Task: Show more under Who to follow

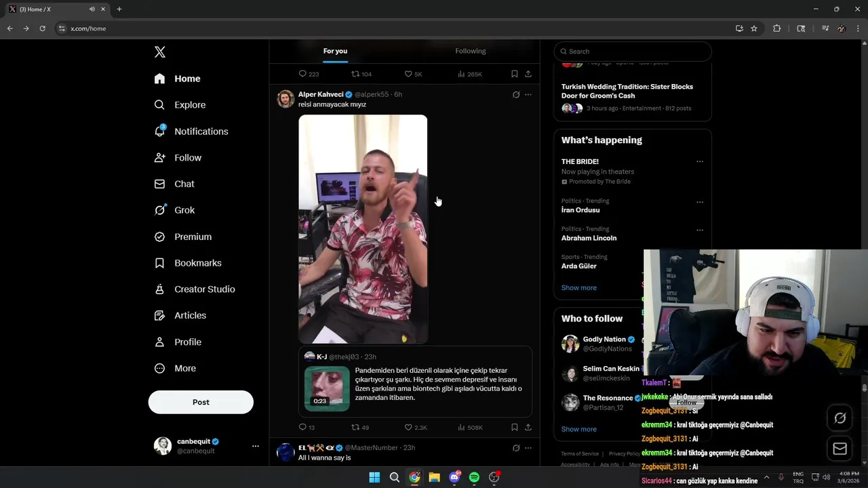Action: (579, 430)
